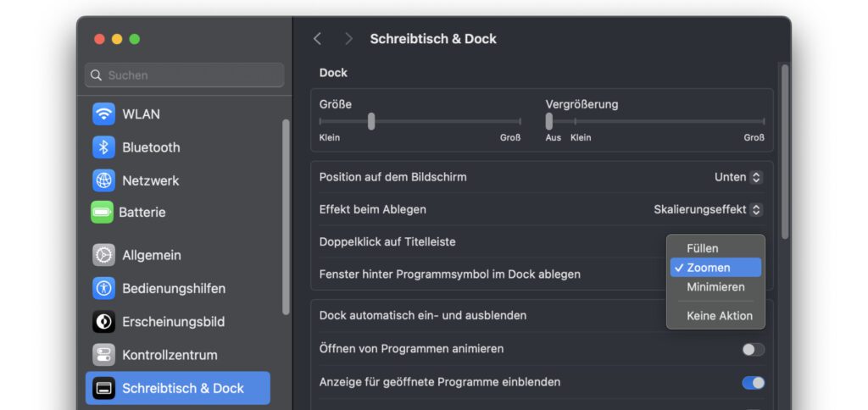Screen dimensions: 868x410
Task: Click the WLAN Wi-Fi icon in sidebar
Action: point(103,114)
